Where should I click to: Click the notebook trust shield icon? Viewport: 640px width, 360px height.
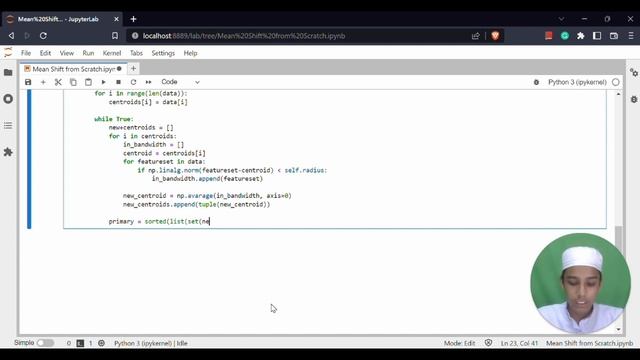click(x=488, y=343)
